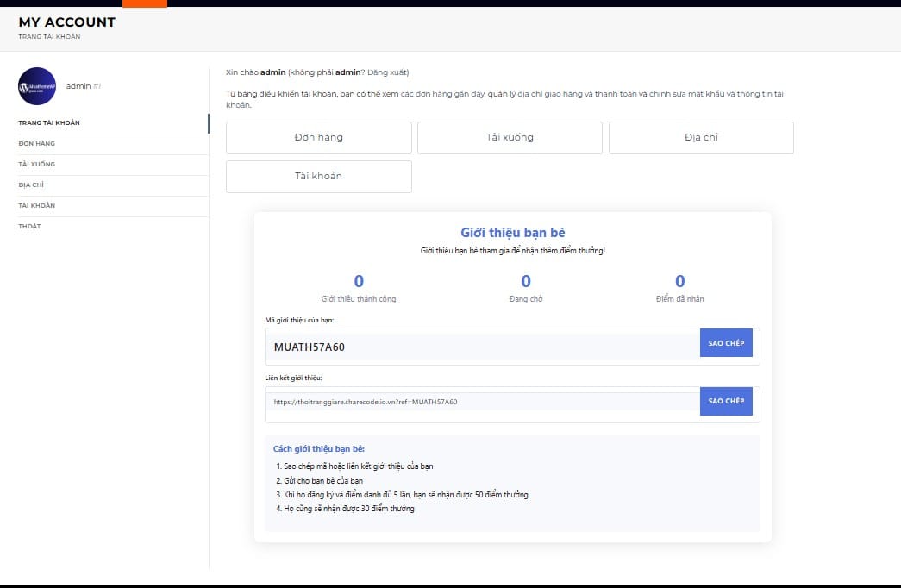Click the Giới thiệu bạn bè heading
The image size is (901, 588).
[x=512, y=233]
